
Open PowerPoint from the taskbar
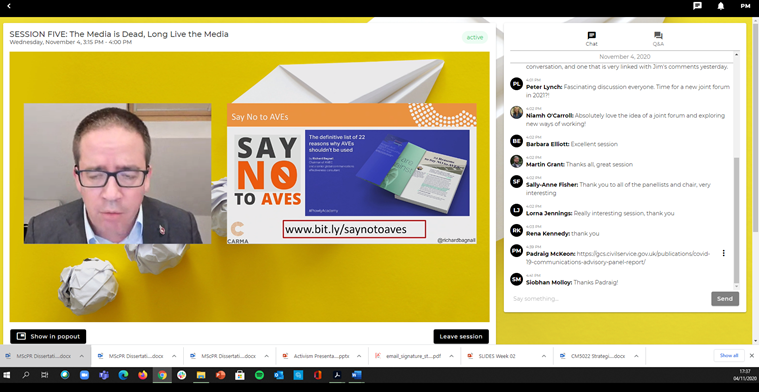220,375
